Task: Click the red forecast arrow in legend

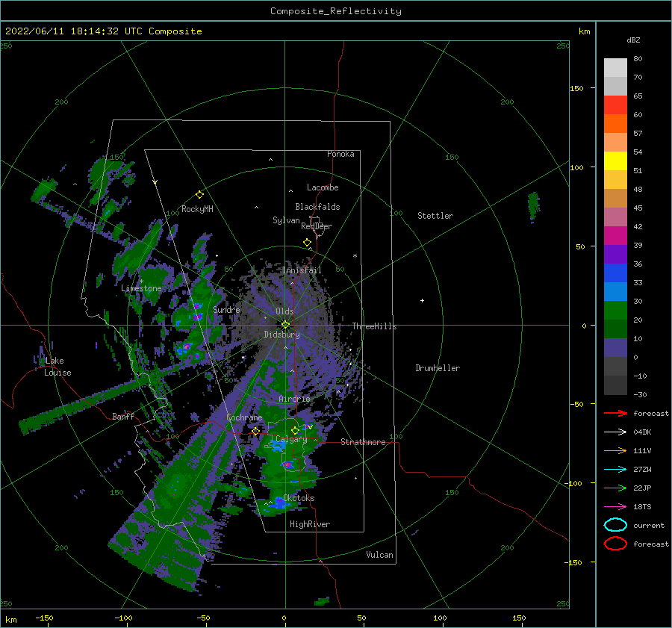Action: coord(615,413)
